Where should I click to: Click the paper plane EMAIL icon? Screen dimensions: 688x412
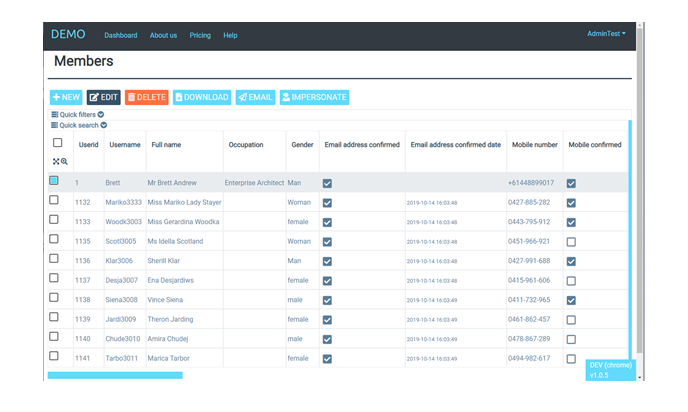[x=243, y=97]
